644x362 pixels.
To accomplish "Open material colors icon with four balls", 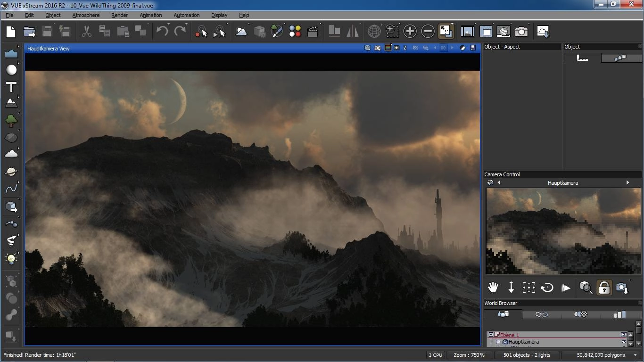I will tap(295, 32).
